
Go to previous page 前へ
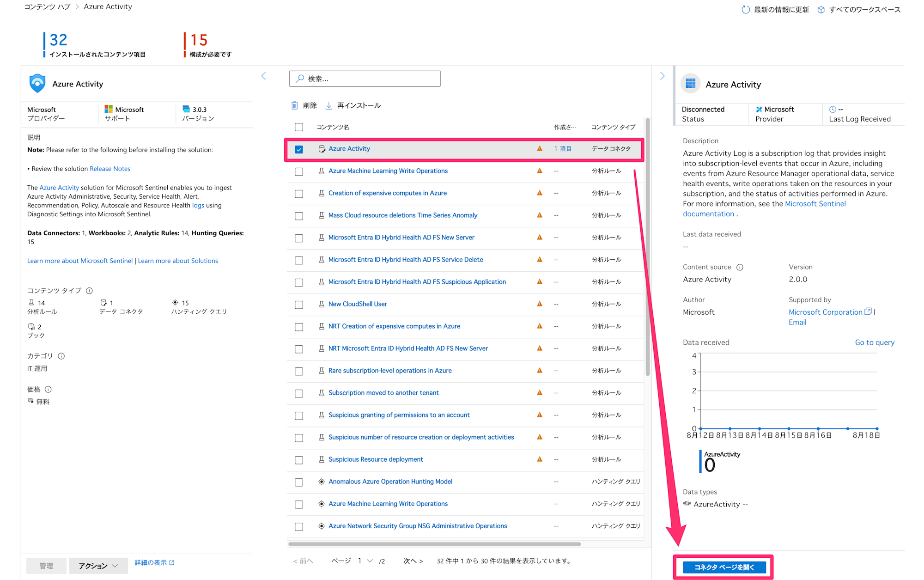coord(303,561)
